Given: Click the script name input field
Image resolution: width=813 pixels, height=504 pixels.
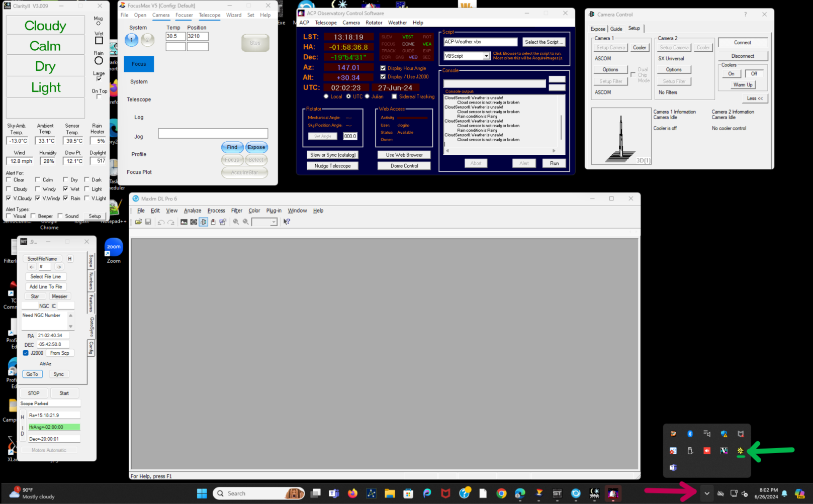Looking at the screenshot, I should [480, 42].
